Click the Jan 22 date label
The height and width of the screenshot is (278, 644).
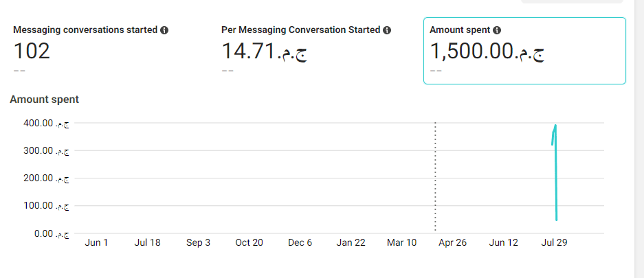(x=351, y=243)
